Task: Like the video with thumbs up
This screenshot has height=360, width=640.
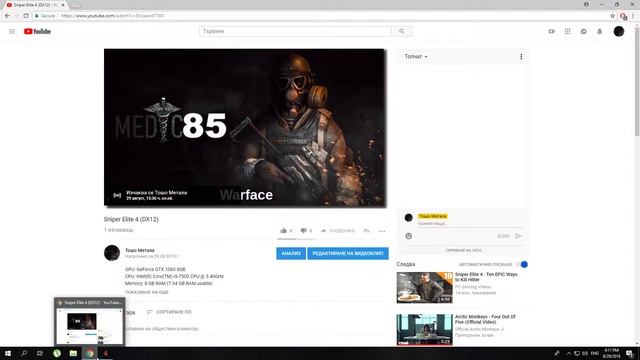Action: [284, 231]
